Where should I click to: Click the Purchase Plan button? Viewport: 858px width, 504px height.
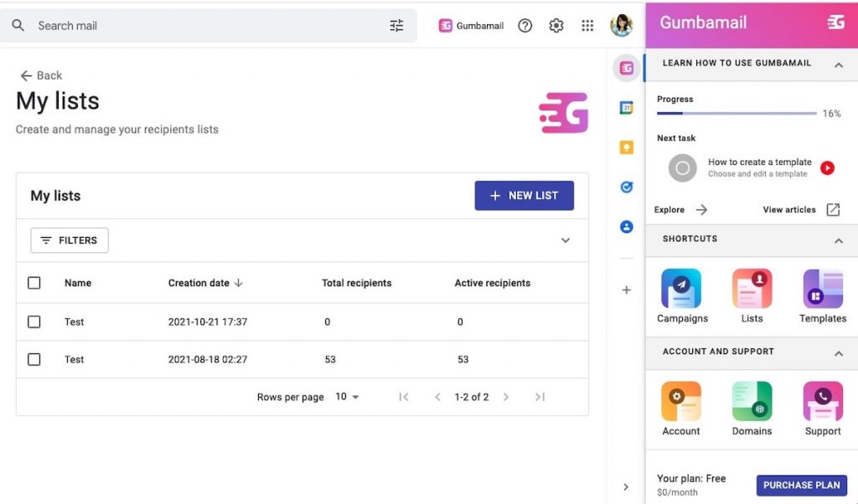(x=801, y=485)
